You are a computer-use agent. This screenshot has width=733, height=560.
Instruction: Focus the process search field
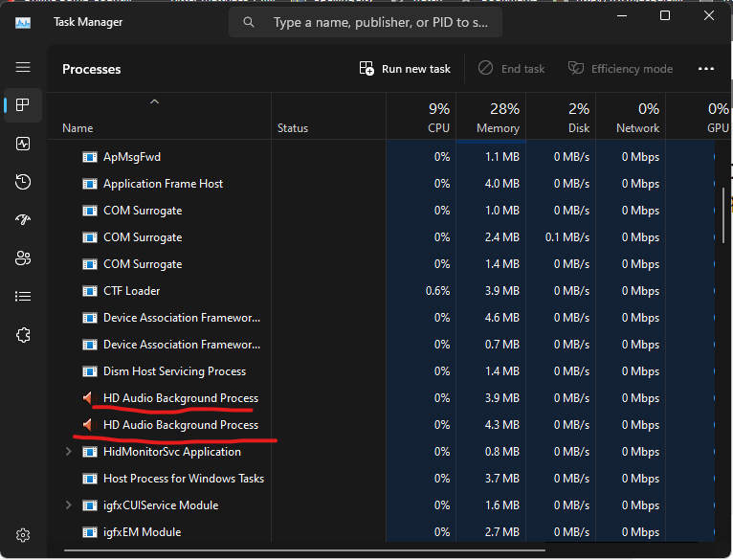coord(366,22)
